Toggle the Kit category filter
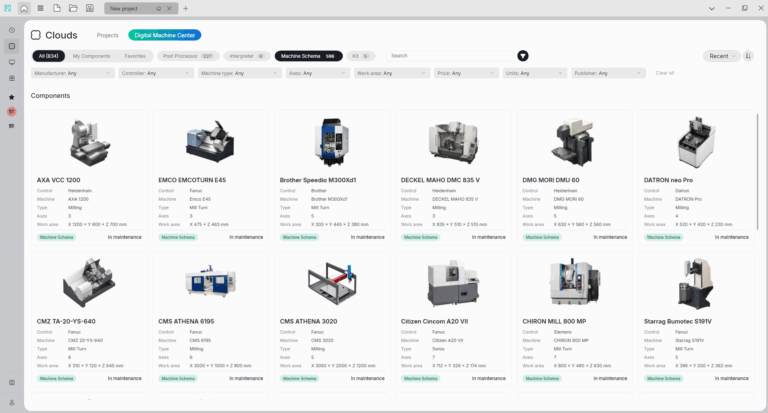The image size is (768, 413). point(360,56)
